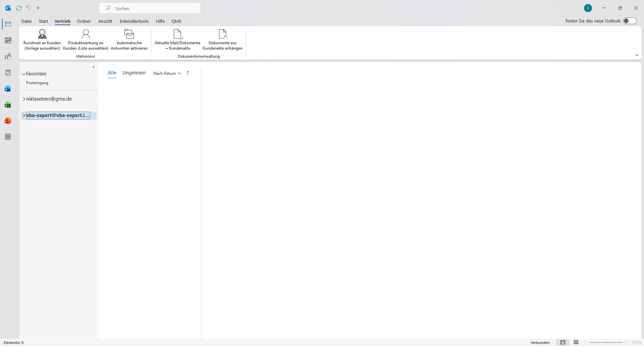Show Alle messages filter

[x=112, y=73]
